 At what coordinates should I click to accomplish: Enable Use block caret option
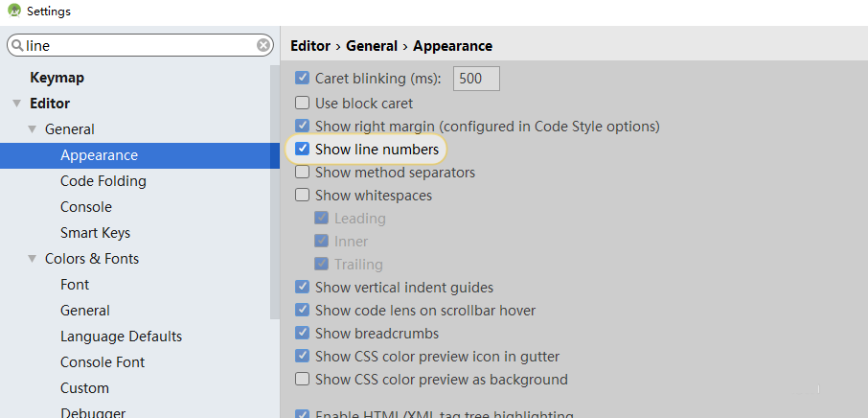tap(303, 103)
